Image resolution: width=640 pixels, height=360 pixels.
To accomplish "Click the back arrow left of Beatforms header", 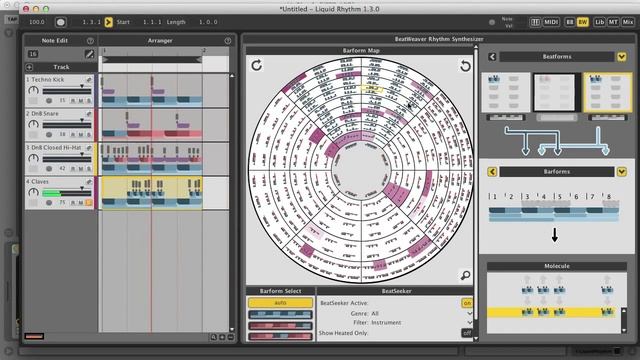I will tap(492, 57).
